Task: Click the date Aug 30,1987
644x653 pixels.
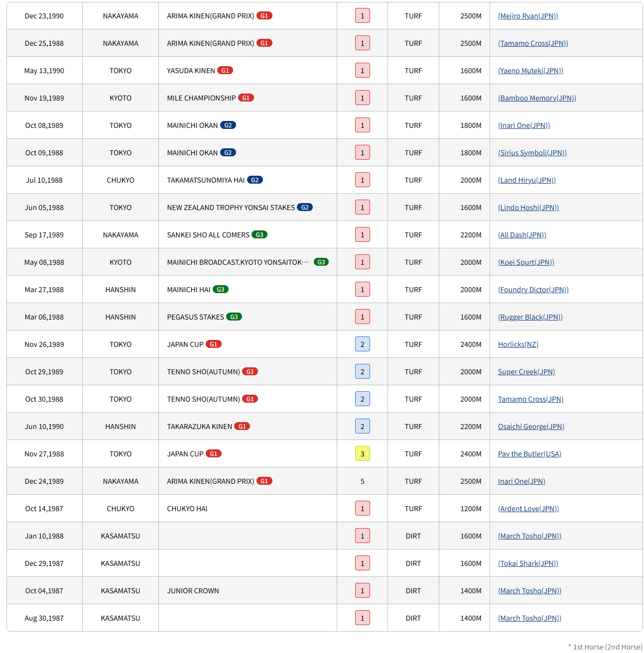Action: [44, 618]
